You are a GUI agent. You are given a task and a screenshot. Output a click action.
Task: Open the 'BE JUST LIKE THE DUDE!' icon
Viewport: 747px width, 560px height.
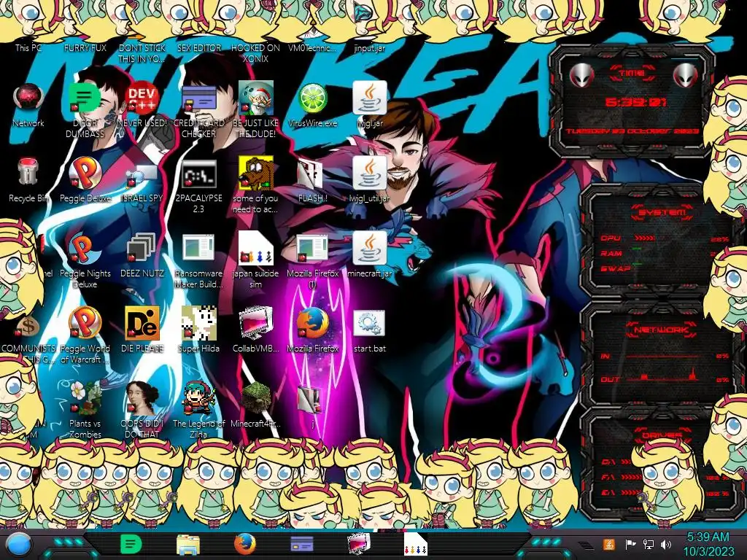click(255, 98)
